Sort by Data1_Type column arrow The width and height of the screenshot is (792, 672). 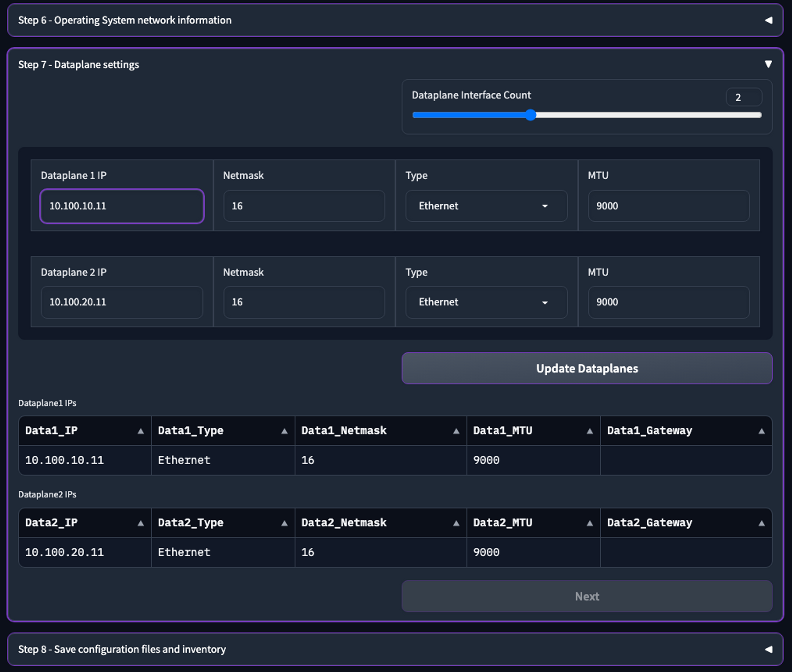coord(284,431)
